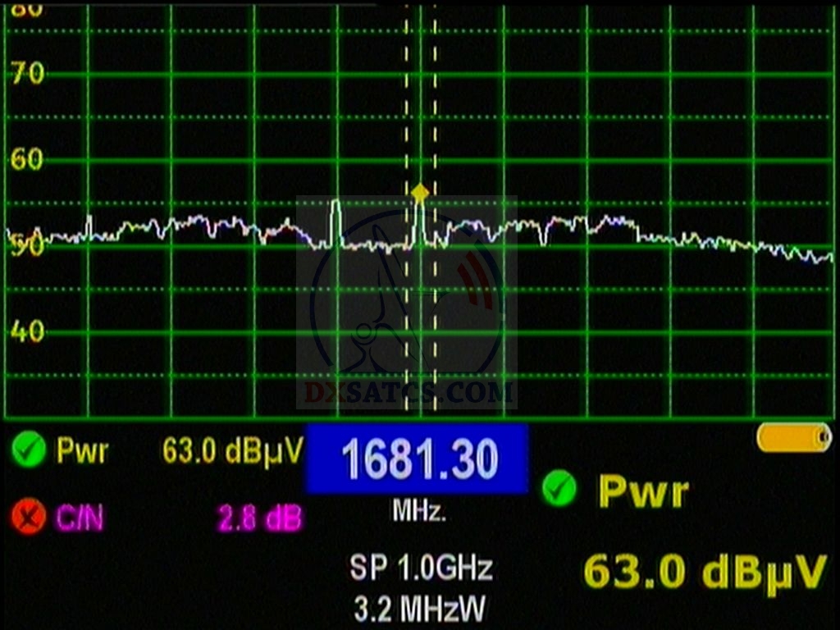Image resolution: width=840 pixels, height=630 pixels.
Task: Click the small 63.0 dBµV power reading
Action: pyautogui.click(x=232, y=450)
